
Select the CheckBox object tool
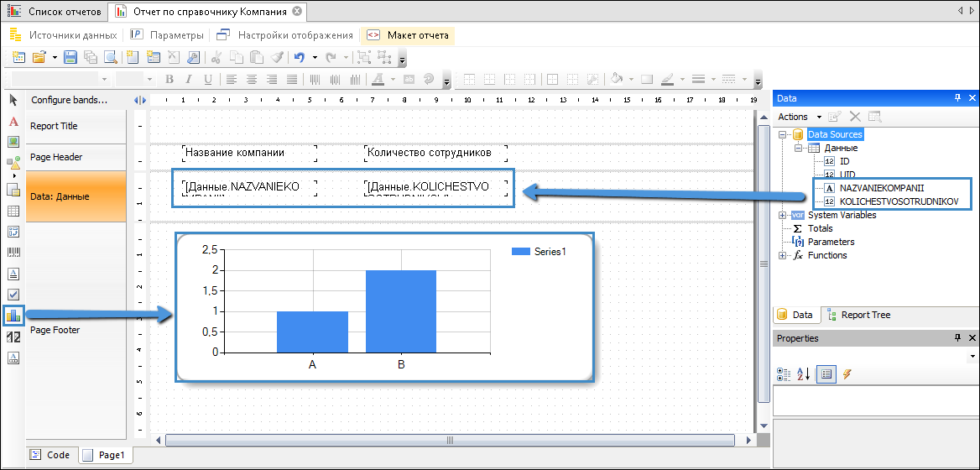[x=13, y=295]
